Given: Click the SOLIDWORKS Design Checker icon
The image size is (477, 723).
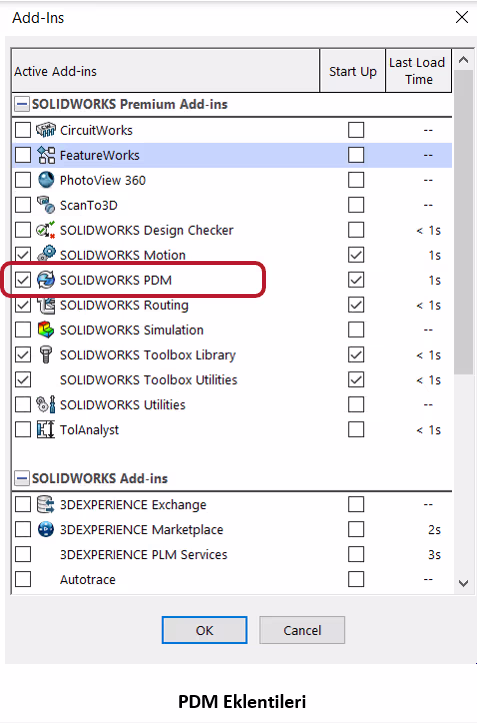Looking at the screenshot, I should 46,230.
